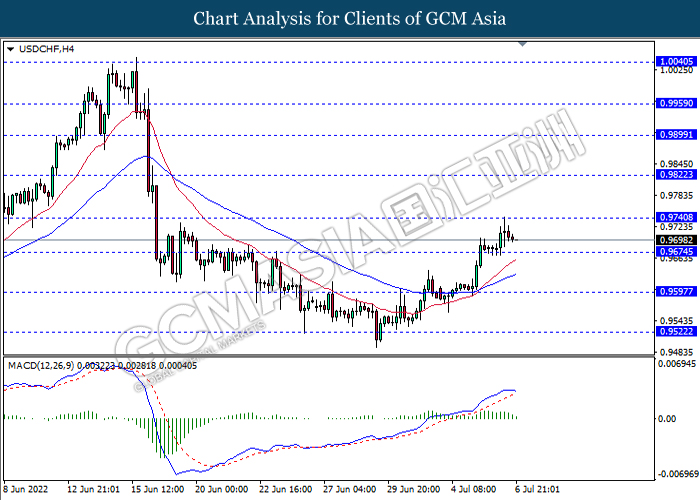The height and width of the screenshot is (500, 700).
Task: Click the 0.98450 axis price value
Action: point(677,164)
